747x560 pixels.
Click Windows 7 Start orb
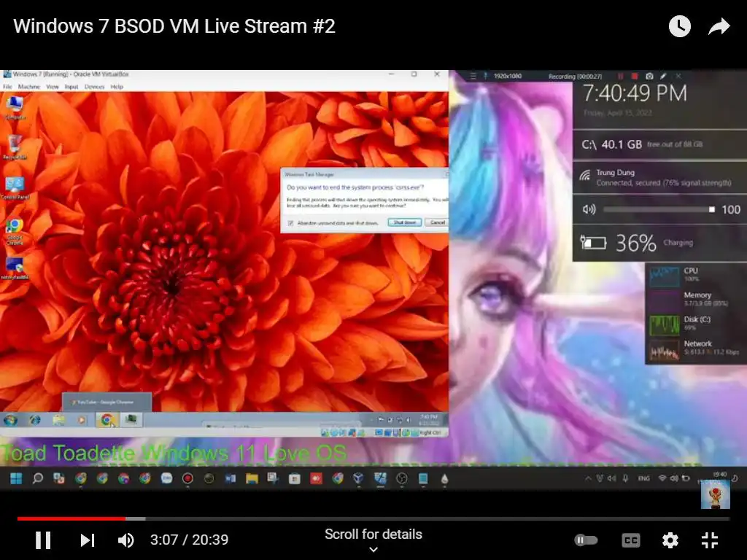(x=10, y=420)
